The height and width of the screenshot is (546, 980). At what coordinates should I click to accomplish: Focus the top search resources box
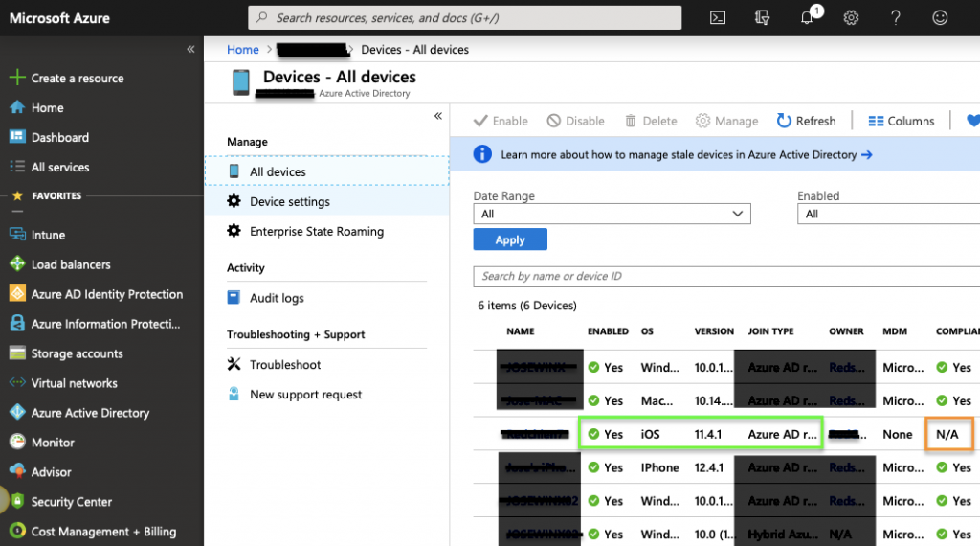[x=464, y=17]
